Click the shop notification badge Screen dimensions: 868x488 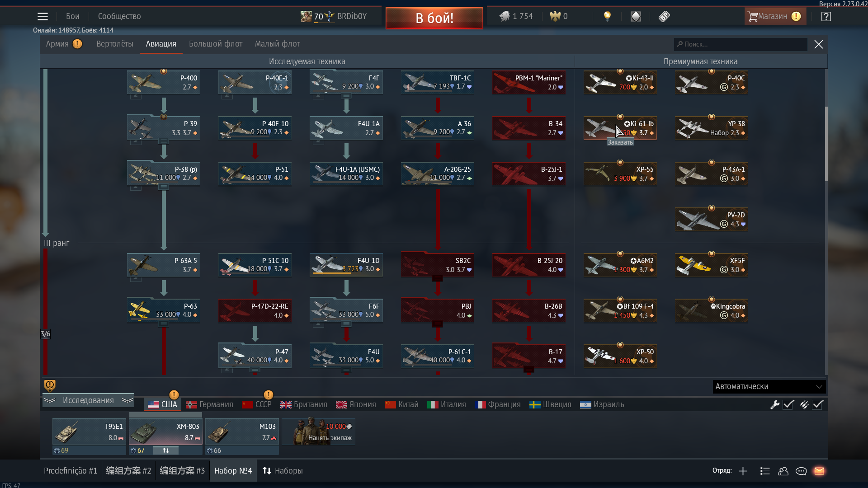(x=796, y=16)
